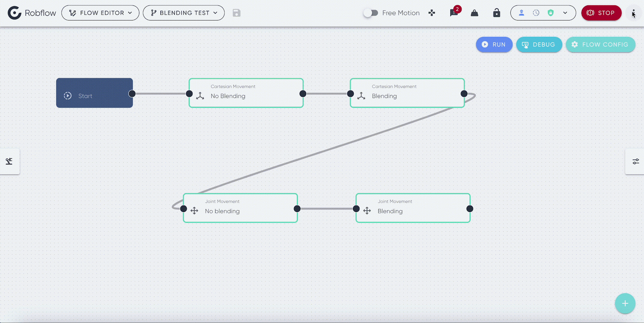Click input port of Joint Movement Blending node
Screen dimensions: 644x323
(x=356, y=209)
